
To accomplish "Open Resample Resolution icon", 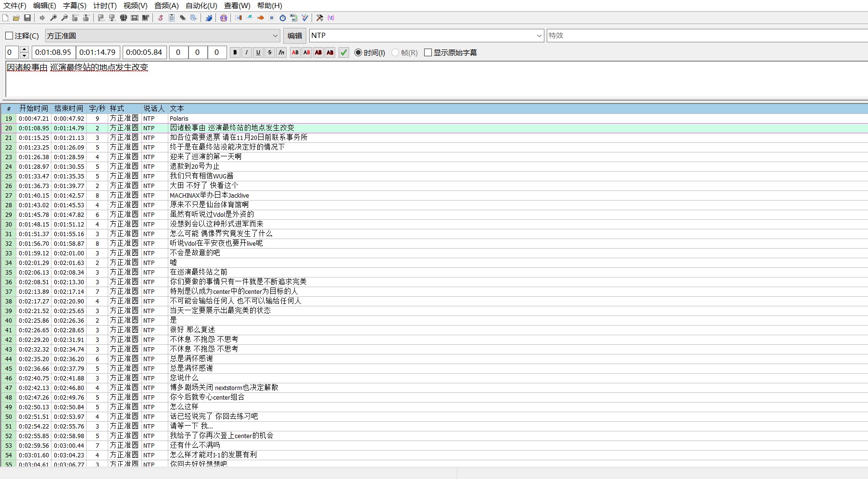I will 272,18.
